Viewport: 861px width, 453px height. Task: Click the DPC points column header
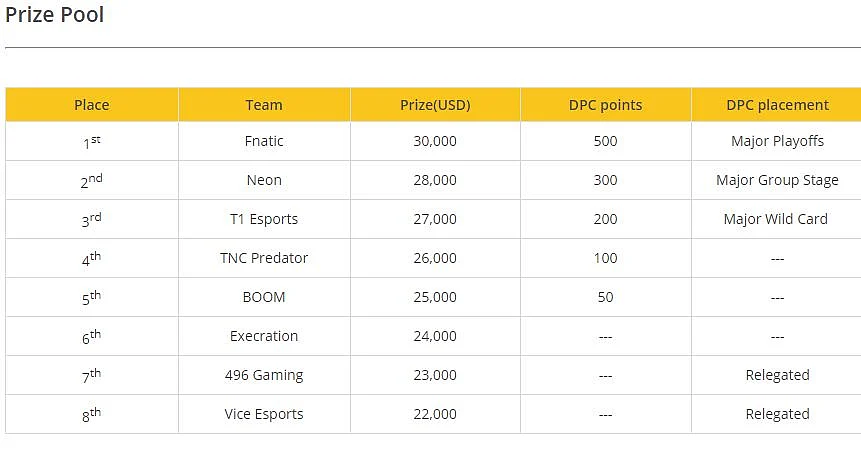(606, 104)
